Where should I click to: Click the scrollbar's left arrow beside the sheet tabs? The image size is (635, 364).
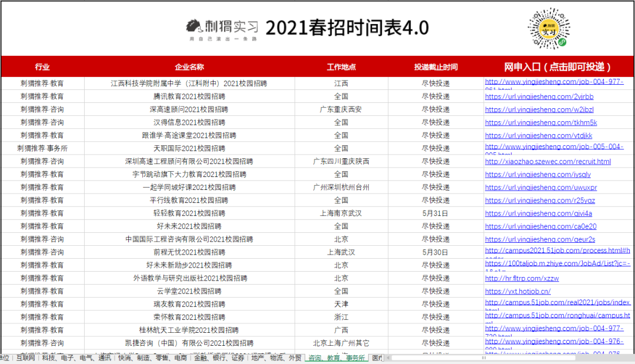388,358
